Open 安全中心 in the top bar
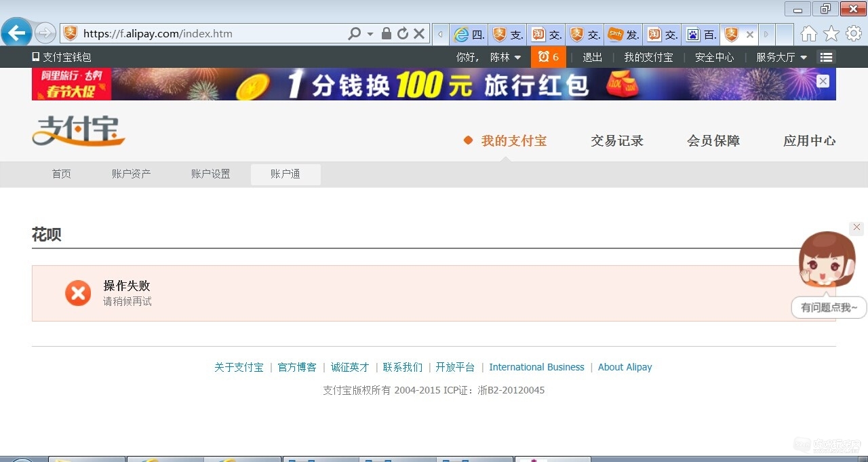 click(714, 57)
